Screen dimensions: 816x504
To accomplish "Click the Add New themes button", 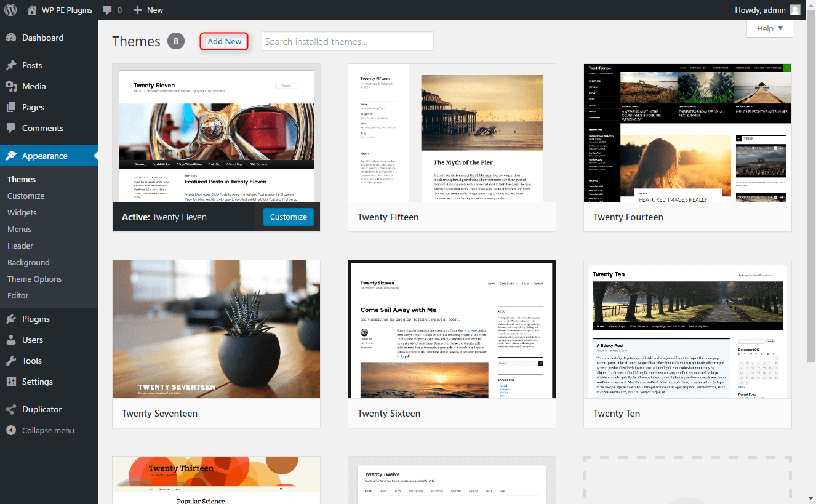I will click(225, 41).
